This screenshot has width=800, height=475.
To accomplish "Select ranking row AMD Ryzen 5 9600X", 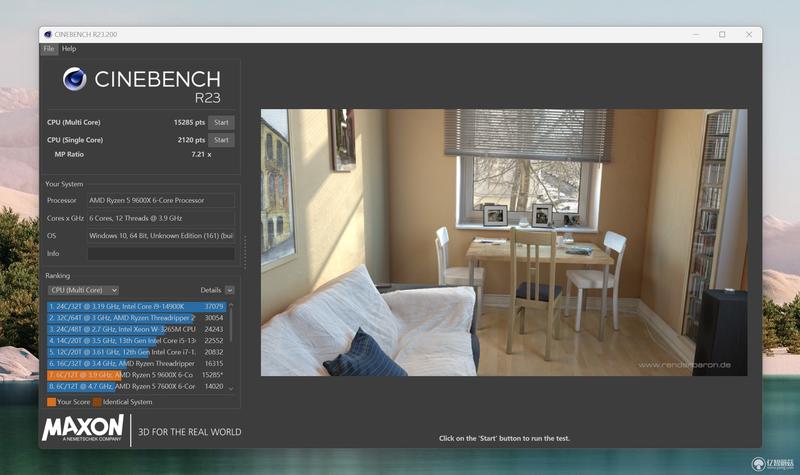I will 136,375.
